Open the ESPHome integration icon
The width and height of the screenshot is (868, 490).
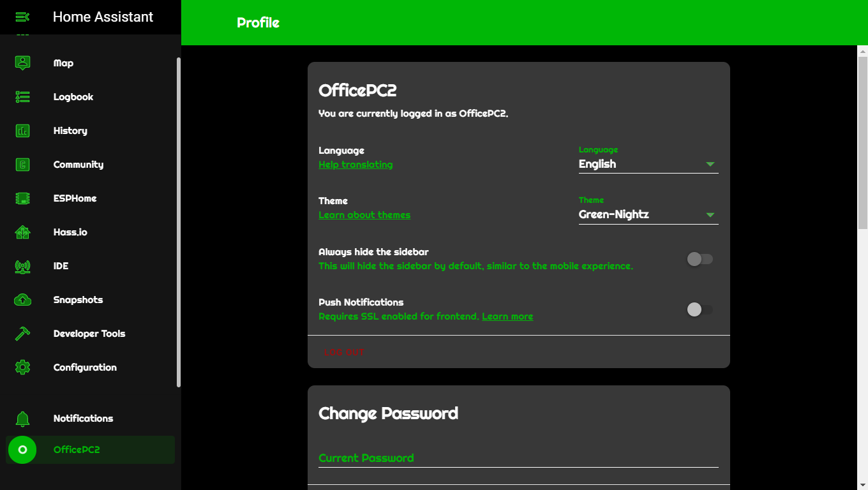pos(22,198)
